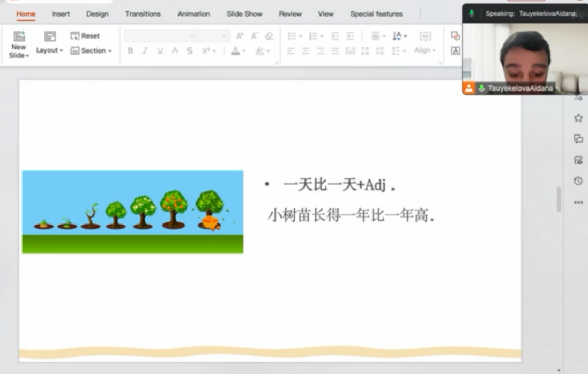Click the numbered list icon
The image size is (588, 374).
(314, 36)
